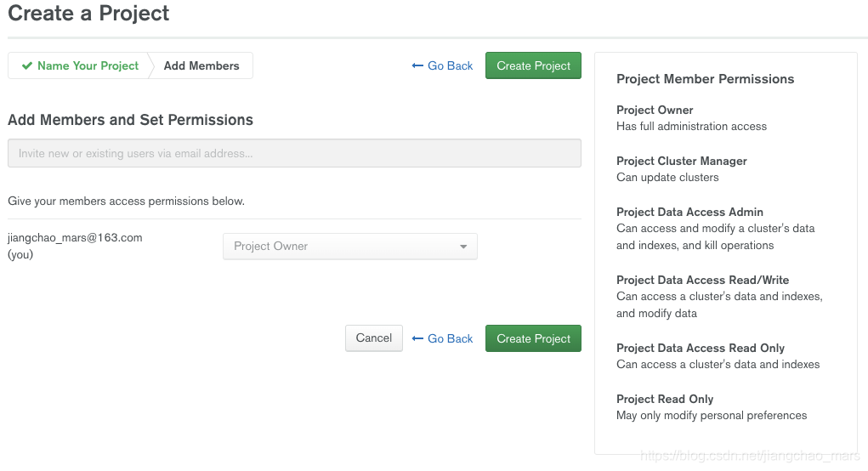Click the Project Data Access Read/Write title

pos(702,280)
